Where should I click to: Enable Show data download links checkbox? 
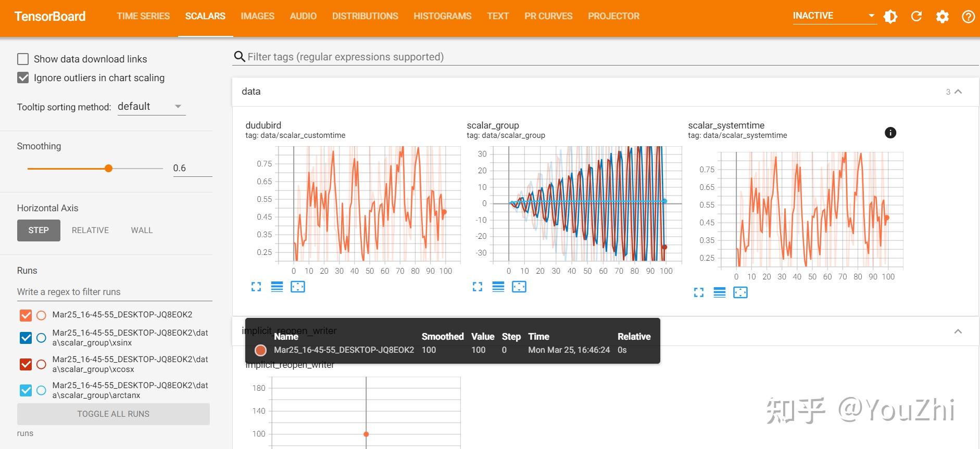(23, 59)
